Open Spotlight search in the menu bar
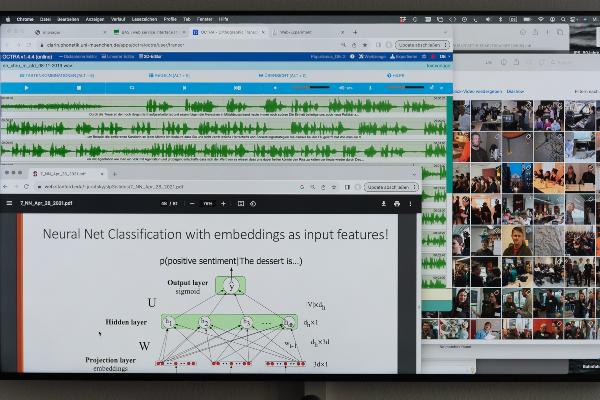 [563, 19]
